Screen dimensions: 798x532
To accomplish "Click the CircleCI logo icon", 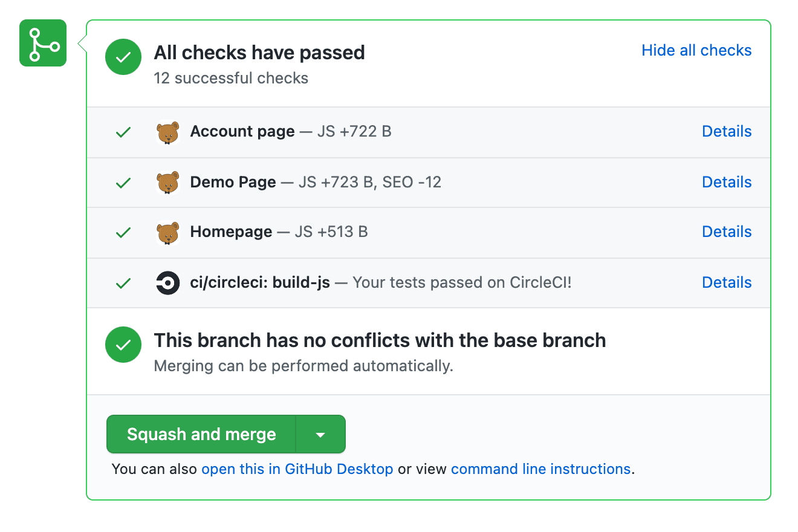I will pyautogui.click(x=167, y=283).
